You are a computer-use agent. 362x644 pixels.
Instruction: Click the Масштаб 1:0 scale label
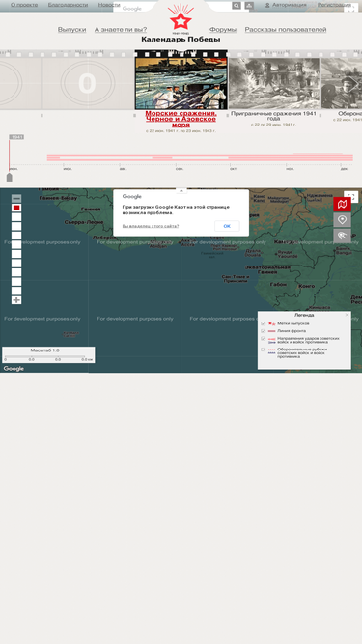[44, 350]
